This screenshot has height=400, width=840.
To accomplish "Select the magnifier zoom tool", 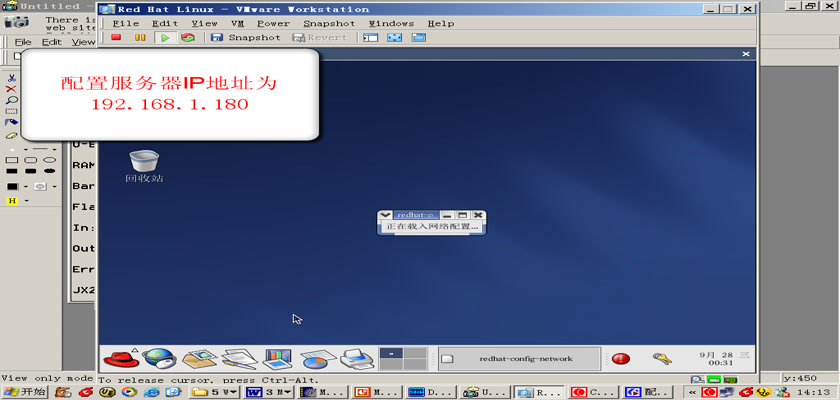I will tap(11, 100).
